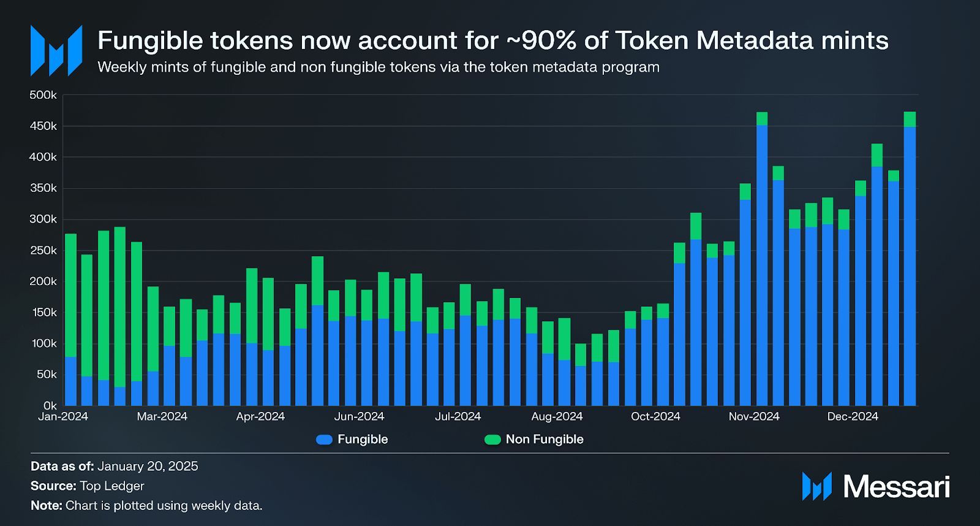The image size is (980, 526).
Task: Select the Jan-2024 axis label
Action: pyautogui.click(x=63, y=416)
